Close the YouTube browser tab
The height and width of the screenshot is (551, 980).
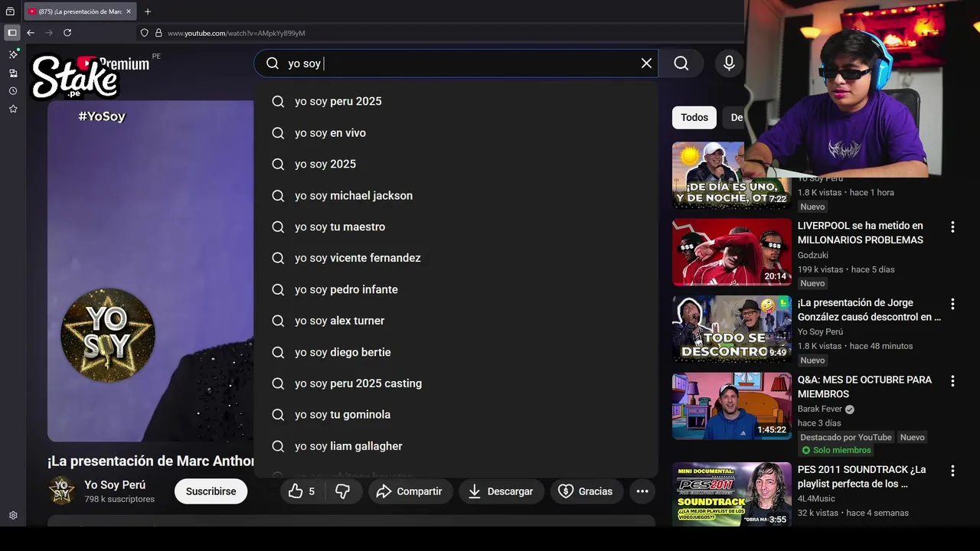click(129, 11)
